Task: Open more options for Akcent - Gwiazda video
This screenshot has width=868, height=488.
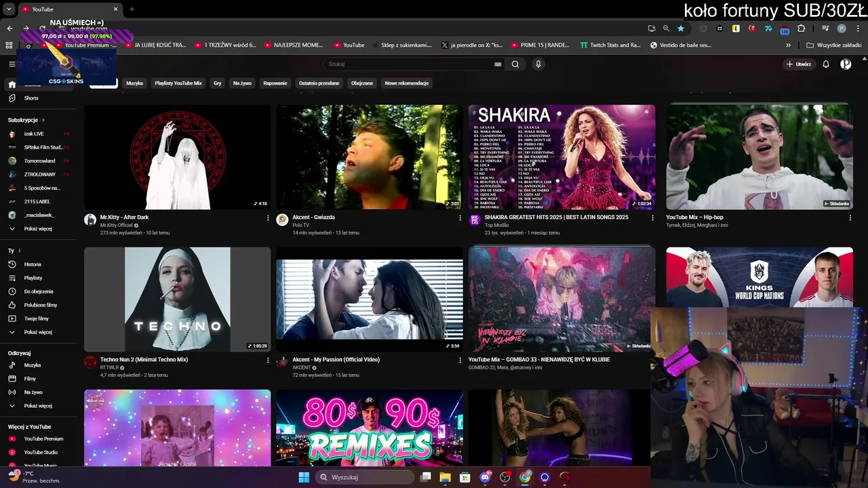Action: [460, 218]
